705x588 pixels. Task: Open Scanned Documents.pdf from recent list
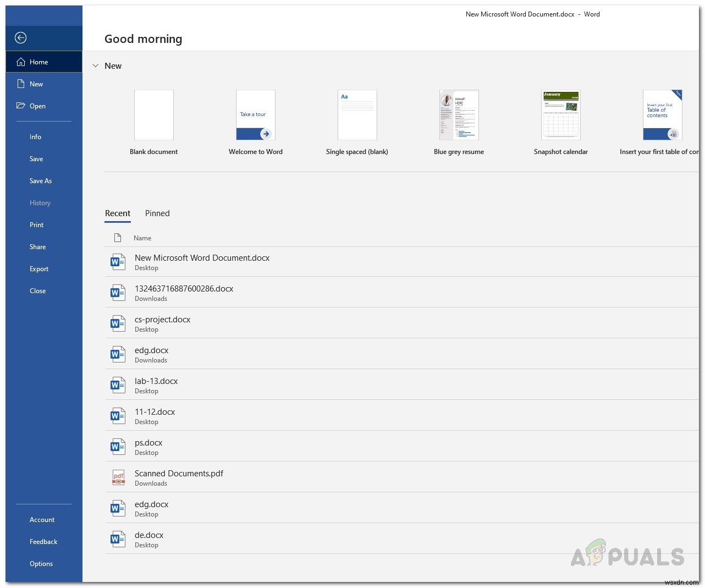tap(401, 477)
